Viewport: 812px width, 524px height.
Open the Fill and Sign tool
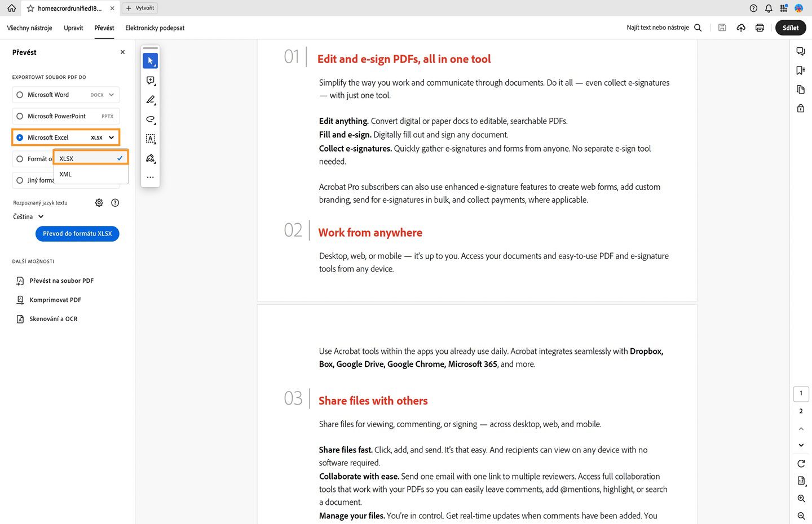coord(150,158)
